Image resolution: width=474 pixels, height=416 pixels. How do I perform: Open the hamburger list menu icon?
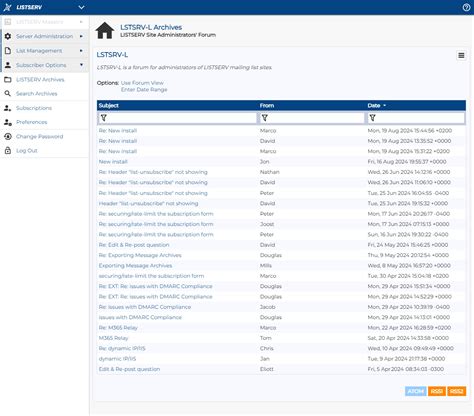pyautogui.click(x=461, y=55)
